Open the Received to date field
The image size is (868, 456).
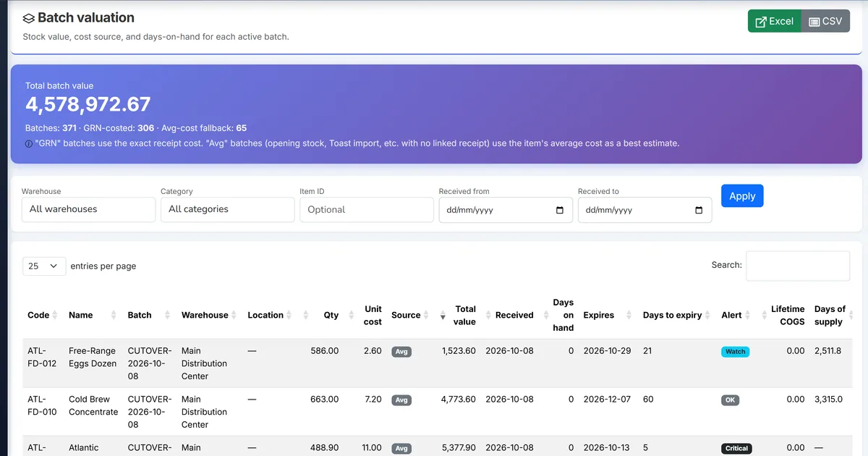pos(644,210)
